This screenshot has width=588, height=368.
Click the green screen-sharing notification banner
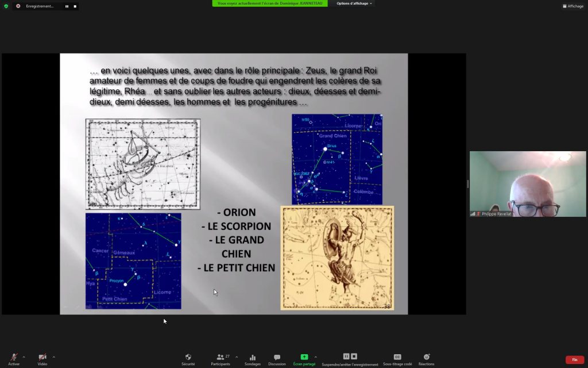(x=270, y=3)
